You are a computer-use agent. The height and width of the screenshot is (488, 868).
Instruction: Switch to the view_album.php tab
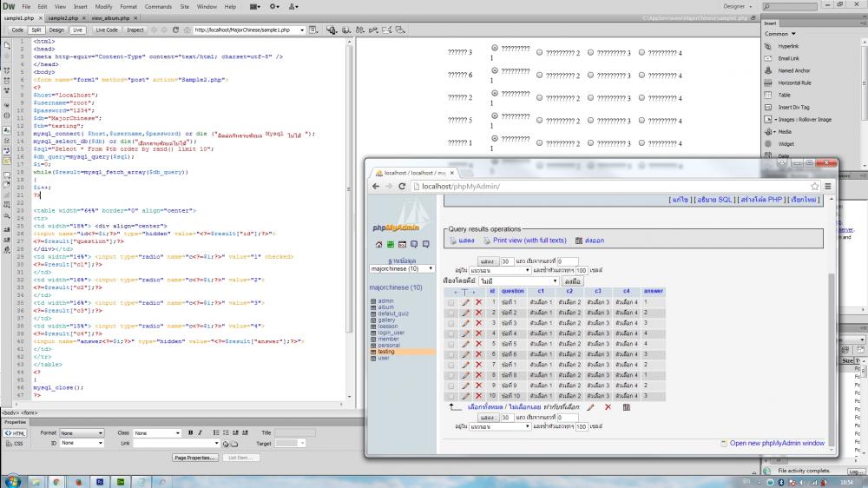111,18
